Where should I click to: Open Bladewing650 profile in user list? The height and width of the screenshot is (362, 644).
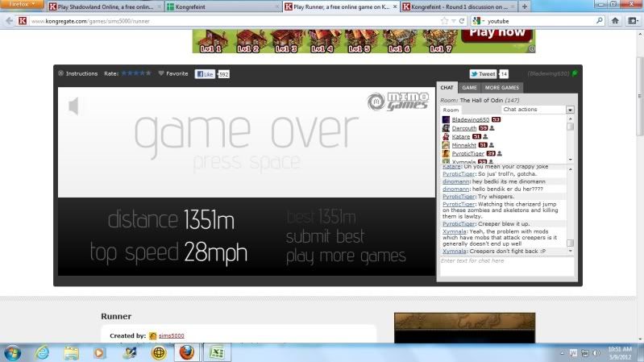coord(470,119)
